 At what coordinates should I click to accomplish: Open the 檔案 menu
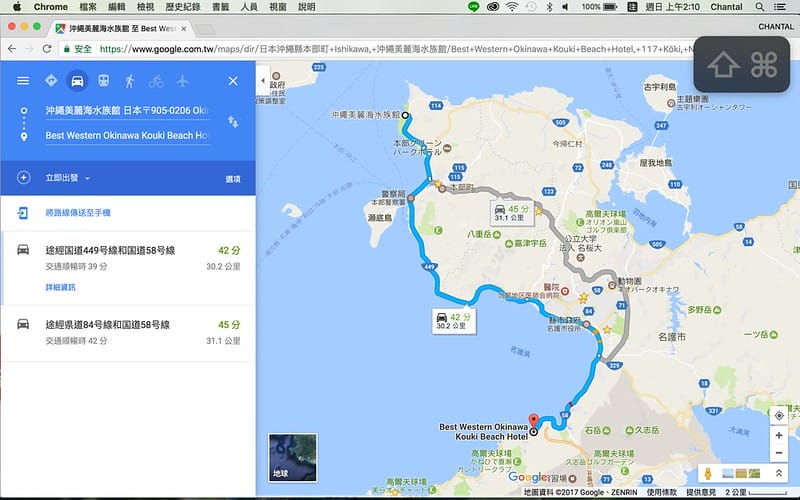coord(88,7)
